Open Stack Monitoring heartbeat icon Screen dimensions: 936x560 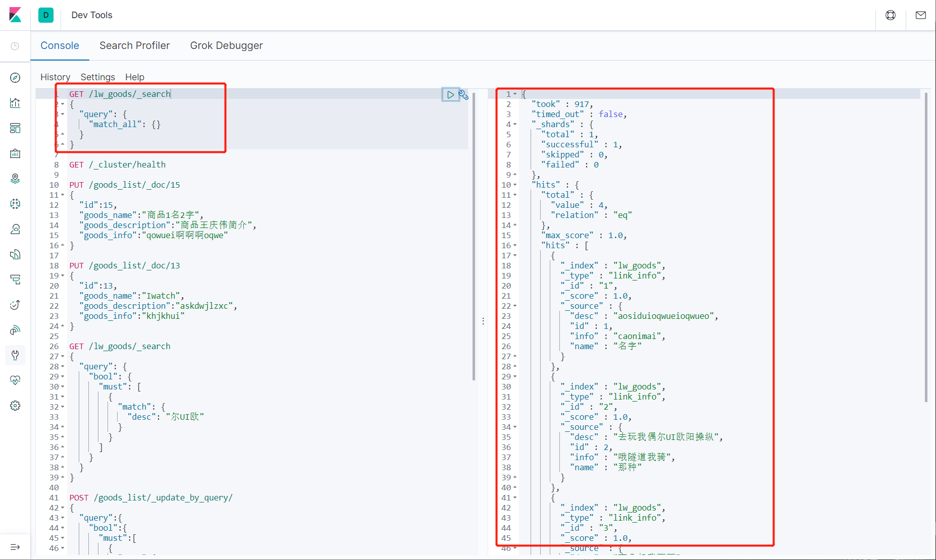click(15, 380)
